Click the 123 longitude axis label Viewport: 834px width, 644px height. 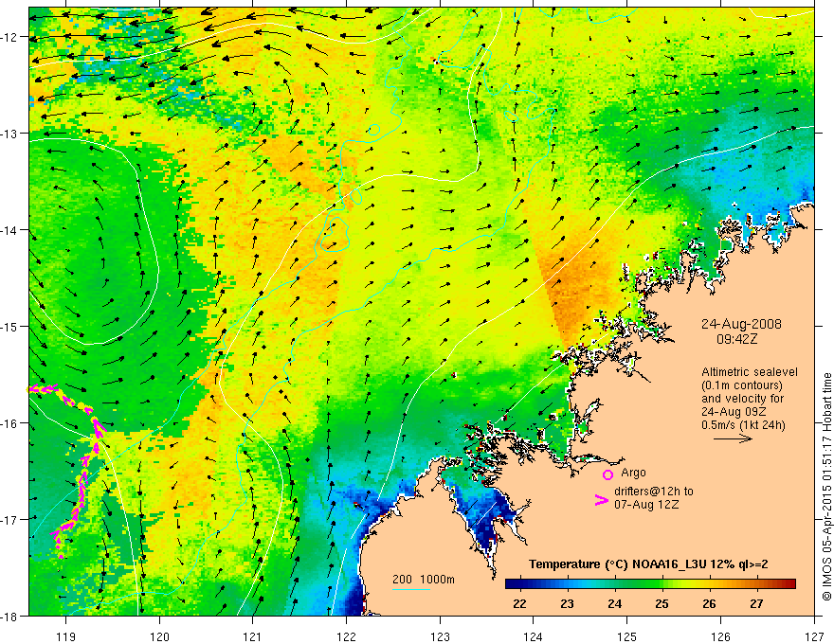pyautogui.click(x=440, y=636)
